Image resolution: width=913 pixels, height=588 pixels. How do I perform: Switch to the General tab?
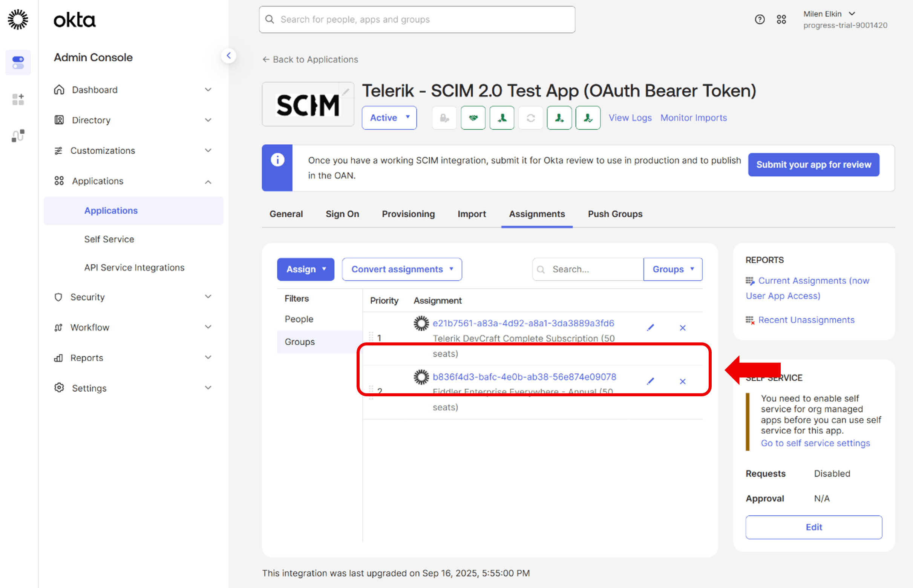coord(286,214)
